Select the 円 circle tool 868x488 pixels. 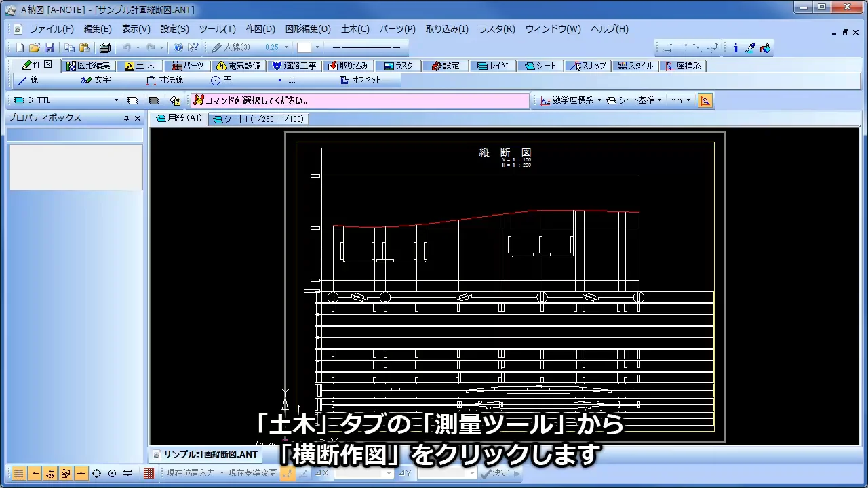tap(222, 80)
